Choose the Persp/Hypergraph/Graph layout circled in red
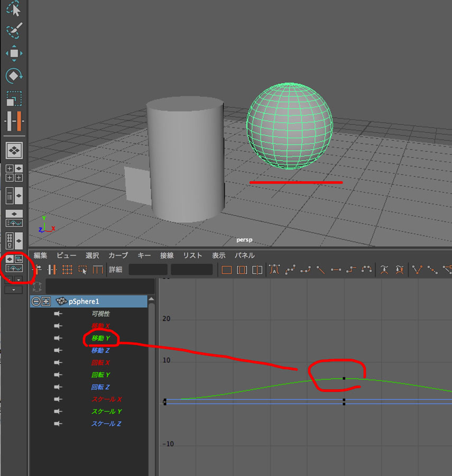This screenshot has height=476, width=452. coord(14,263)
